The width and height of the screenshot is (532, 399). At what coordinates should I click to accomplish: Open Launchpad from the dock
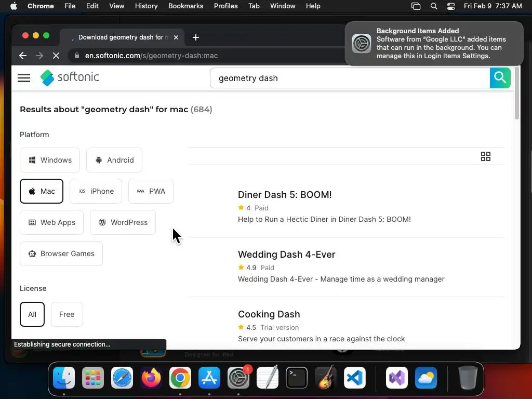click(93, 378)
